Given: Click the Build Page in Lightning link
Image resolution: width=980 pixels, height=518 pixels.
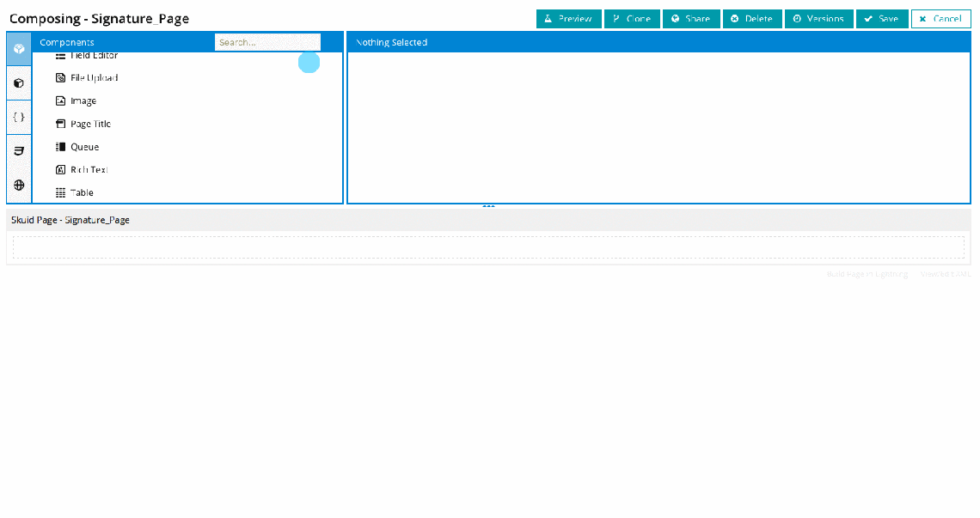Looking at the screenshot, I should click(x=867, y=273).
